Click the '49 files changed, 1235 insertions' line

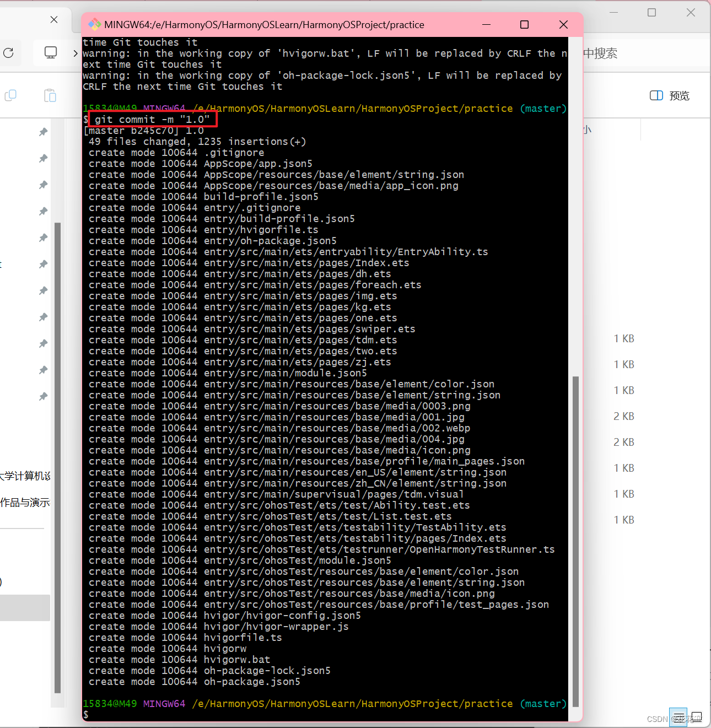point(197,142)
